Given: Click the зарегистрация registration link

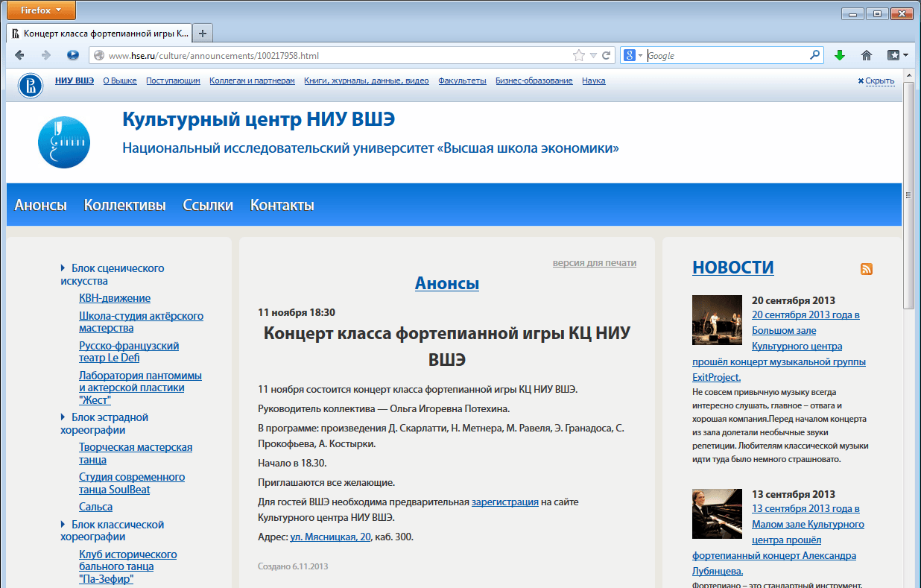Looking at the screenshot, I should click(x=504, y=502).
